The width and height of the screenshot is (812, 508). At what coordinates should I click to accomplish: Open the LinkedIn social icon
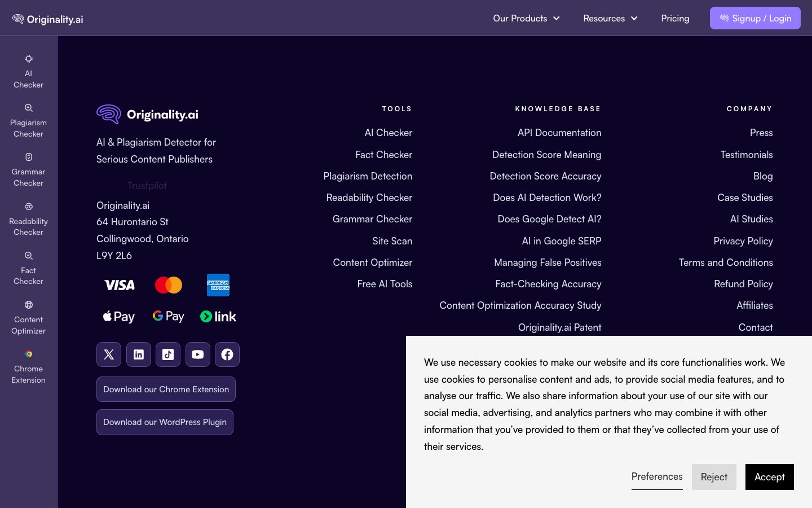pos(139,354)
